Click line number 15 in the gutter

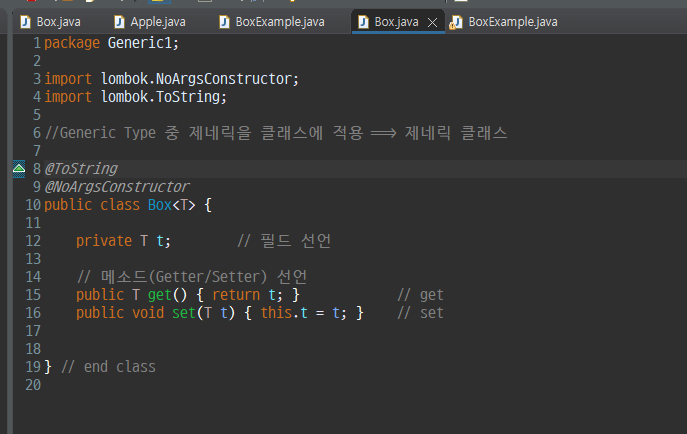pos(33,294)
